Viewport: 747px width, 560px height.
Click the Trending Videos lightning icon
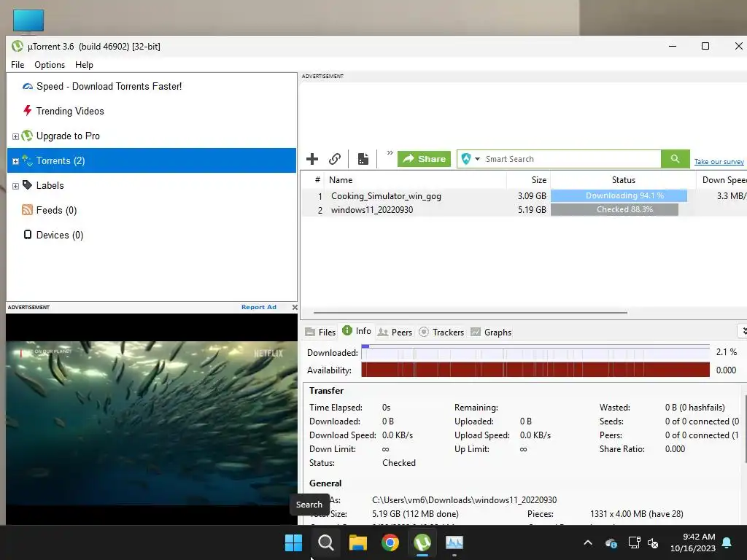point(27,111)
